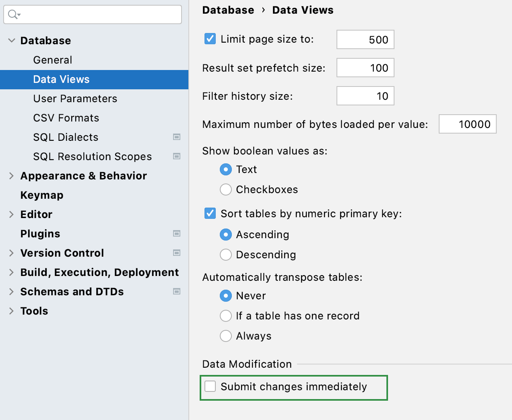Expand the Editor settings node
Image resolution: width=512 pixels, height=420 pixels.
click(12, 214)
